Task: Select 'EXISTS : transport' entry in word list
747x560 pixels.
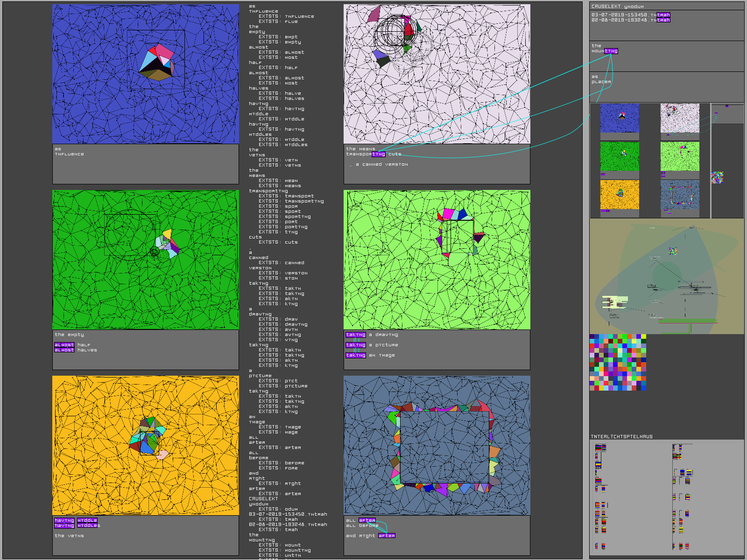Action: pyautogui.click(x=286, y=196)
